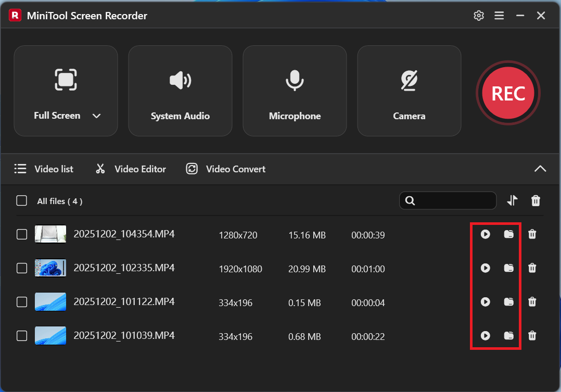The image size is (561, 392).
Task: Open the Video list panel
Action: click(x=46, y=169)
